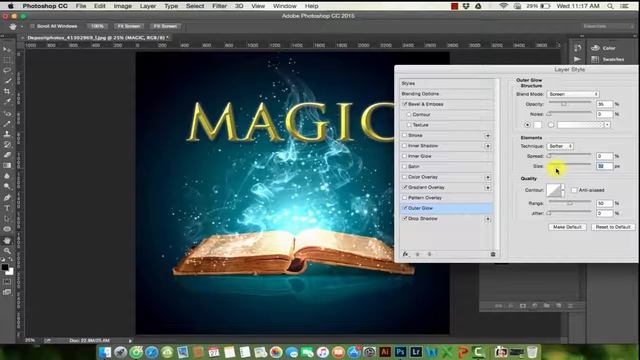Viewport: 640px width, 360px height.
Task: Launch Lightroom from the Dock
Action: [x=416, y=352]
